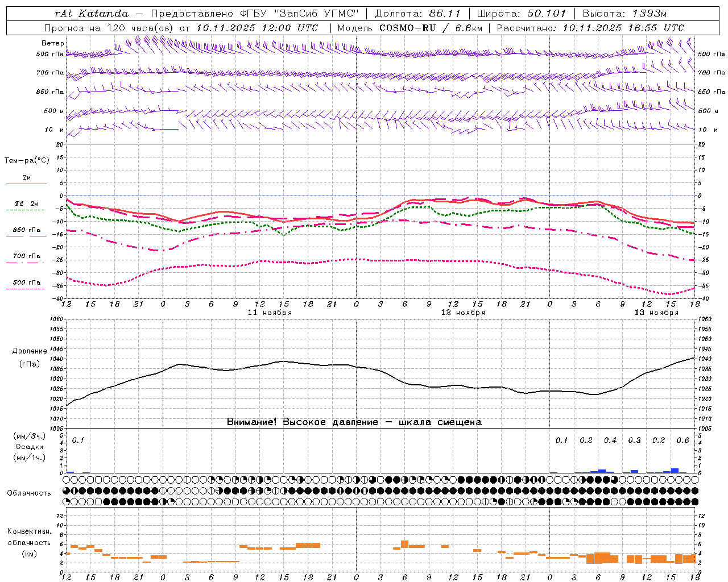Click the dashed blue line sample under 'Td 2м'

(26, 210)
